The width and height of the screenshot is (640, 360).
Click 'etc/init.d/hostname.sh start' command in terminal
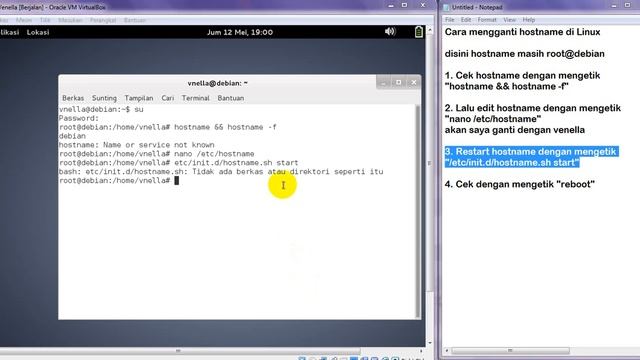pyautogui.click(x=236, y=163)
